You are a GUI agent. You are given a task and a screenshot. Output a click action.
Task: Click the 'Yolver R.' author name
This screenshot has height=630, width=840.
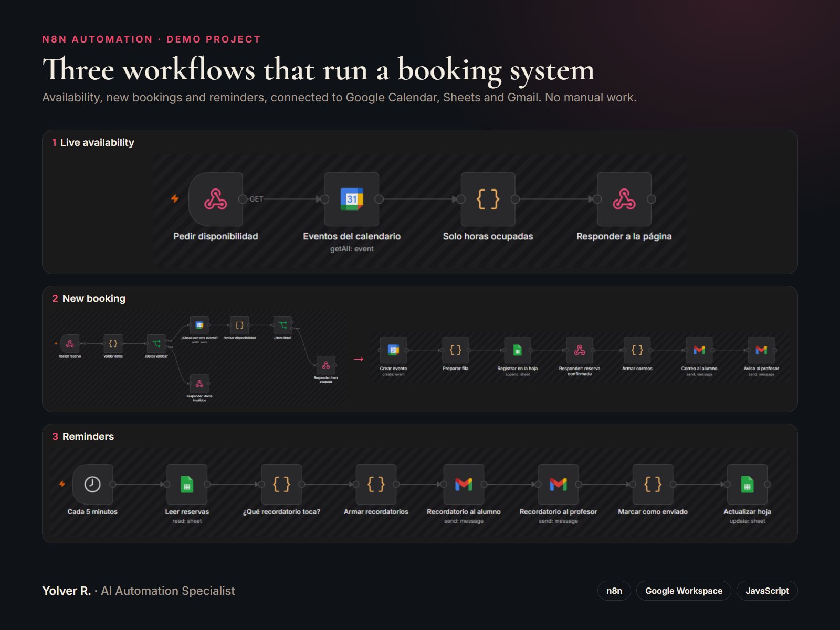pos(67,591)
